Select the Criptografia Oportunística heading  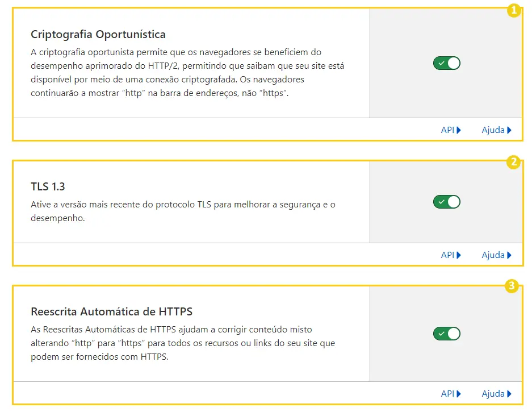coord(98,35)
